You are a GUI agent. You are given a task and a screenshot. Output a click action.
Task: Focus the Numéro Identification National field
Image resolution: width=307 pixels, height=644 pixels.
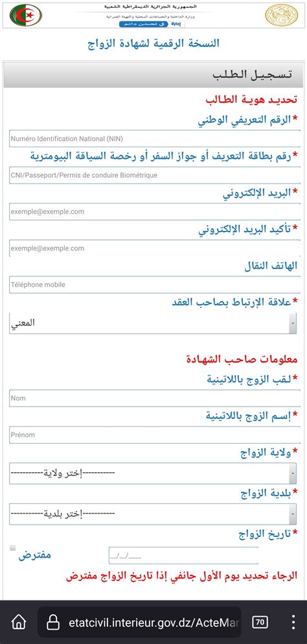[x=154, y=138]
